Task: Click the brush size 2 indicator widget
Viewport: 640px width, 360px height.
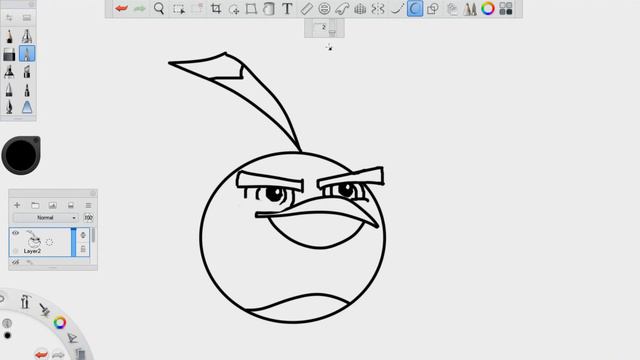Action: [x=324, y=29]
